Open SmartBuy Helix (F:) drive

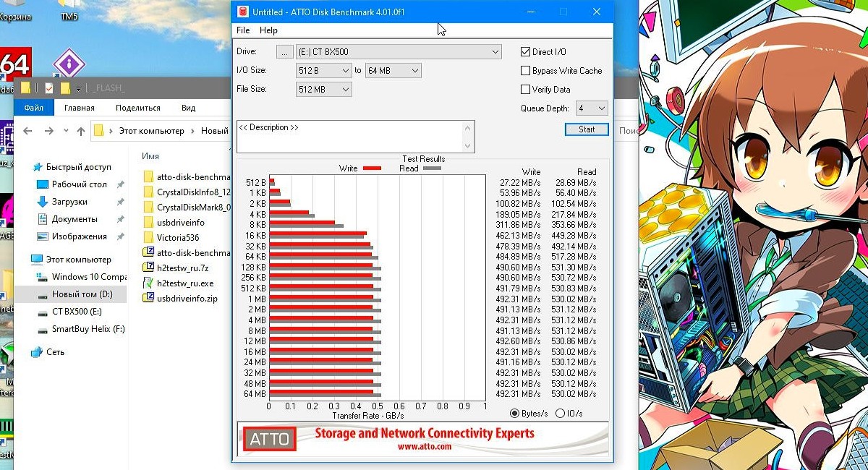coord(88,329)
